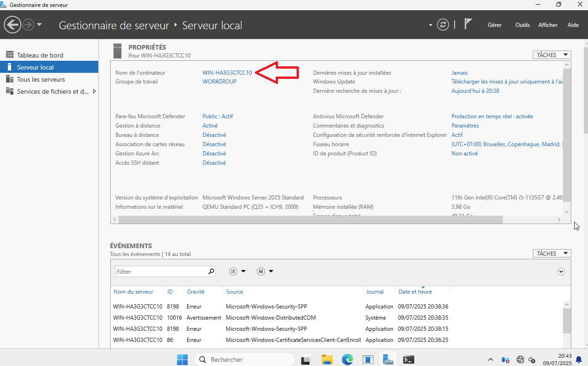The width and height of the screenshot is (588, 366).
Task: Click the Tous les serveurs icon
Action: tap(9, 79)
